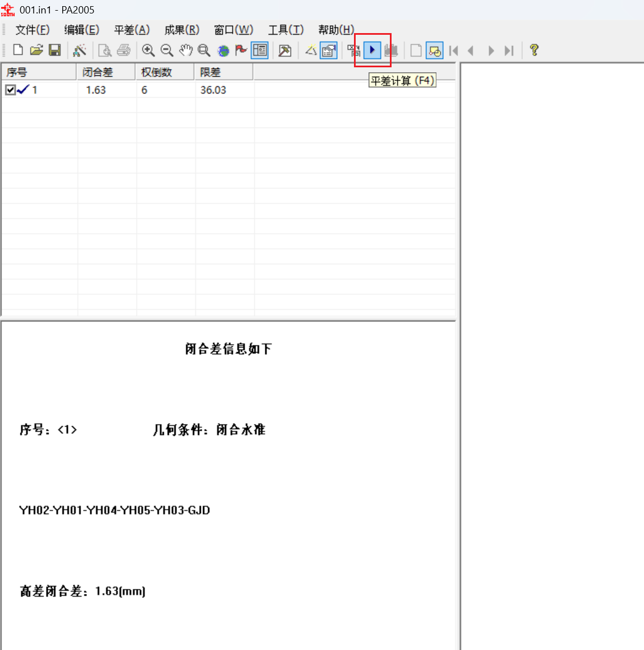Image resolution: width=644 pixels, height=650 pixels.
Task: Open the 成果(R) menu
Action: 182,30
